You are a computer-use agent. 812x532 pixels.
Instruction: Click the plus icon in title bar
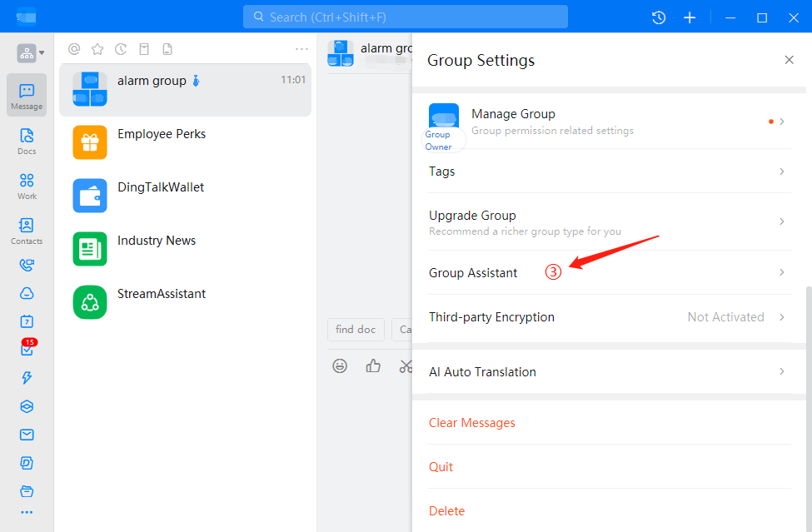[x=690, y=17]
